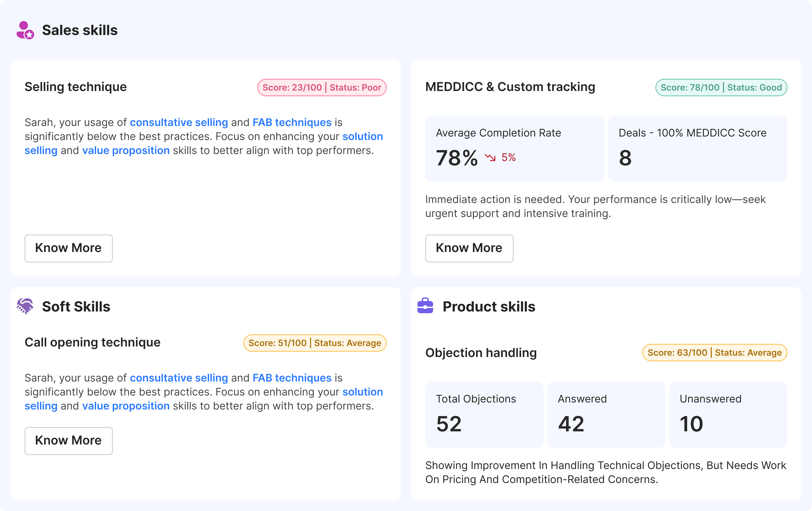Click the Score 78/100 Good status badge

721,88
